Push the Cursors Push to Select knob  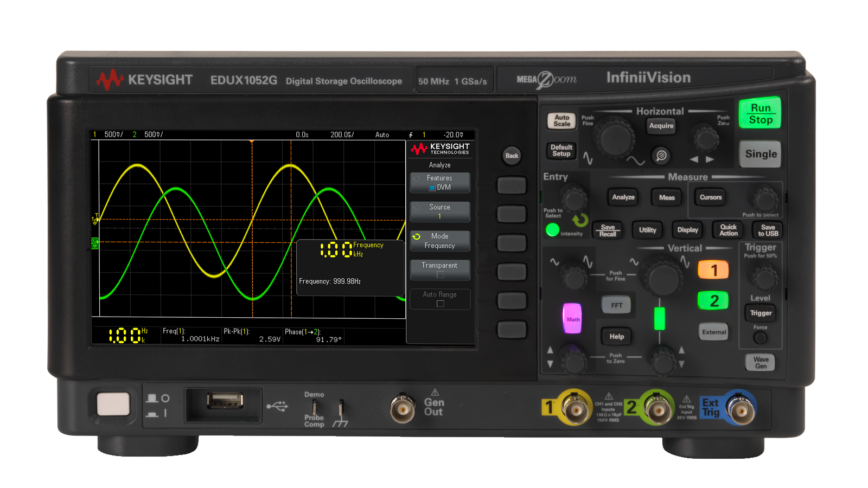pyautogui.click(x=764, y=199)
